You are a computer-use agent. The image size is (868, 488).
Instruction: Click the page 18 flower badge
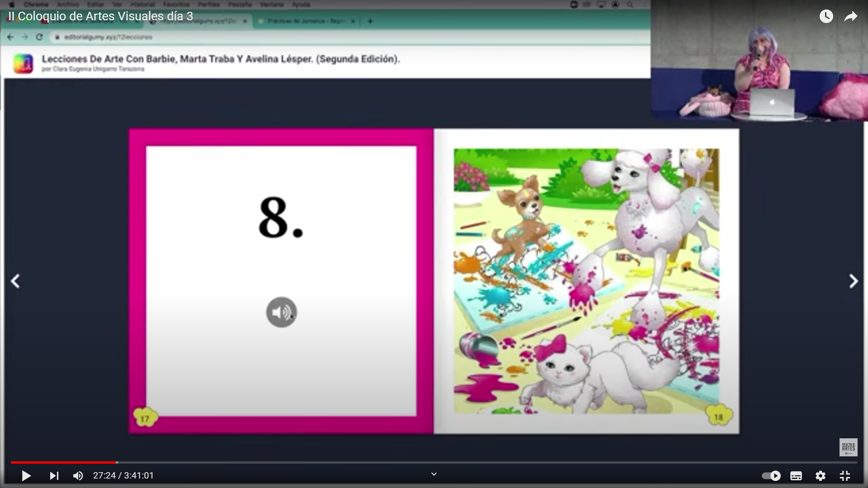point(718,416)
